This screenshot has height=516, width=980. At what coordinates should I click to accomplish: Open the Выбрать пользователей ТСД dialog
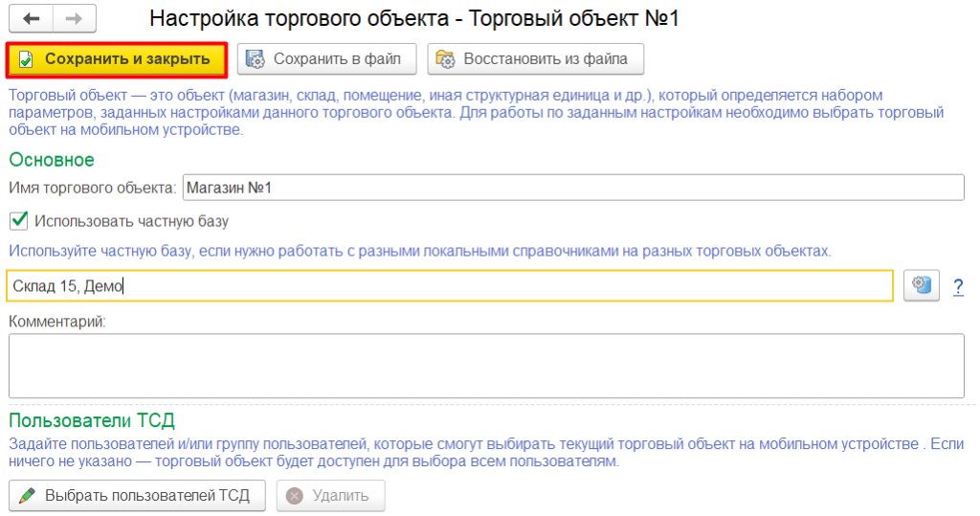[137, 496]
